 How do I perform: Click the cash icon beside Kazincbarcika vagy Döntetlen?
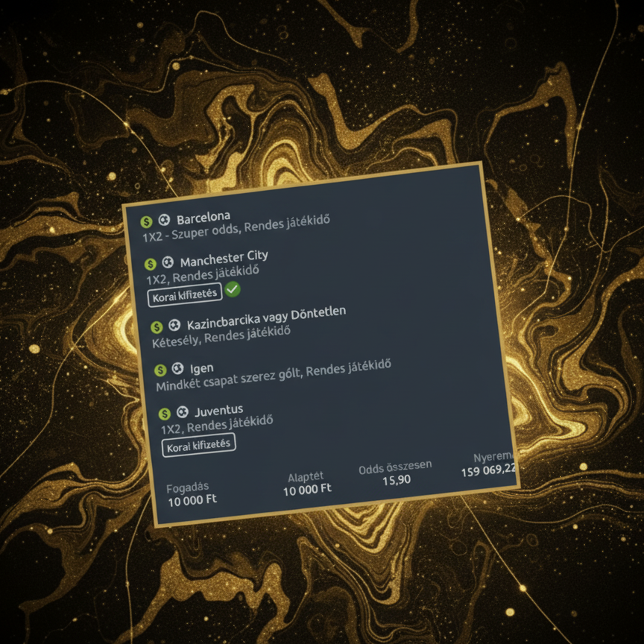(x=157, y=326)
